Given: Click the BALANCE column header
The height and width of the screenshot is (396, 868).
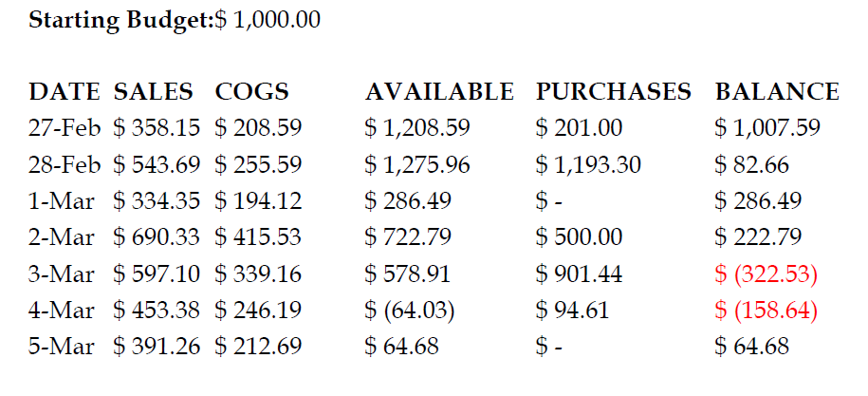Looking at the screenshot, I should click(777, 92).
